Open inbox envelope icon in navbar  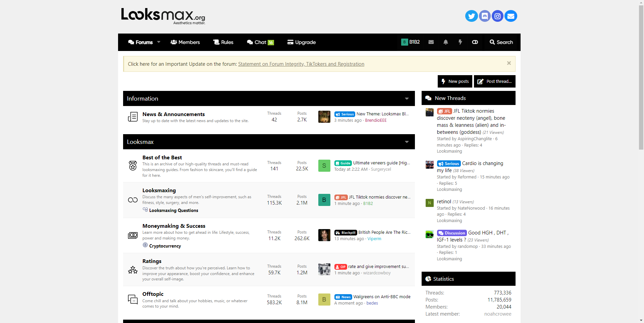click(x=431, y=42)
